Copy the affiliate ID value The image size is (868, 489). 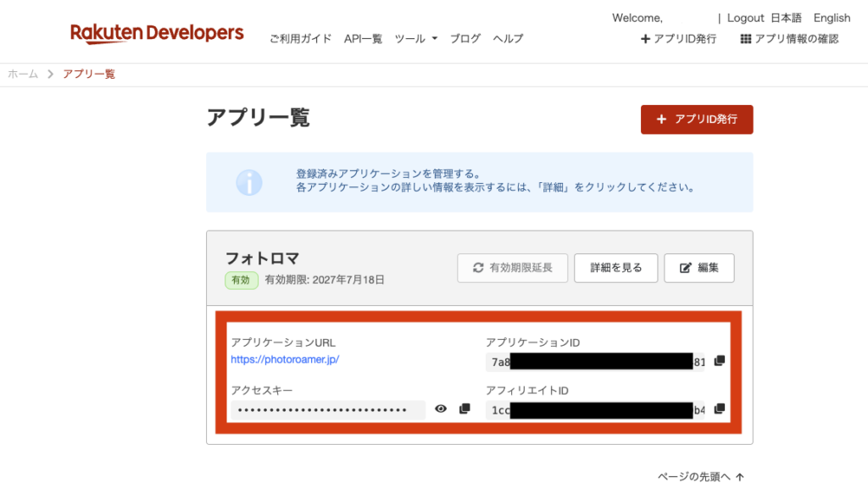(719, 408)
